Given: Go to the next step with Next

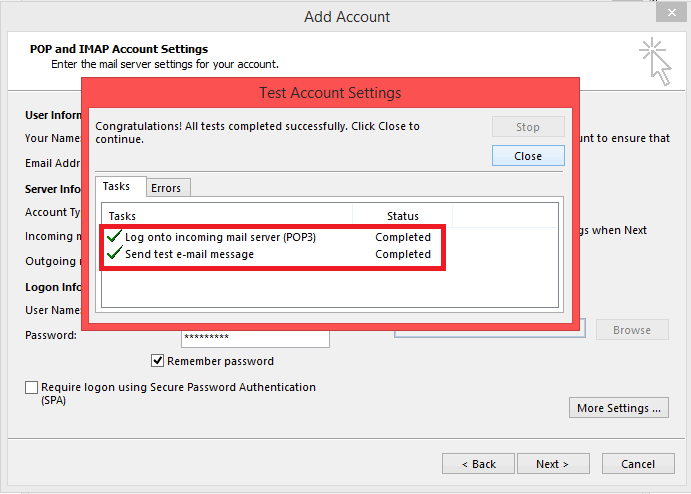Looking at the screenshot, I should [x=552, y=464].
